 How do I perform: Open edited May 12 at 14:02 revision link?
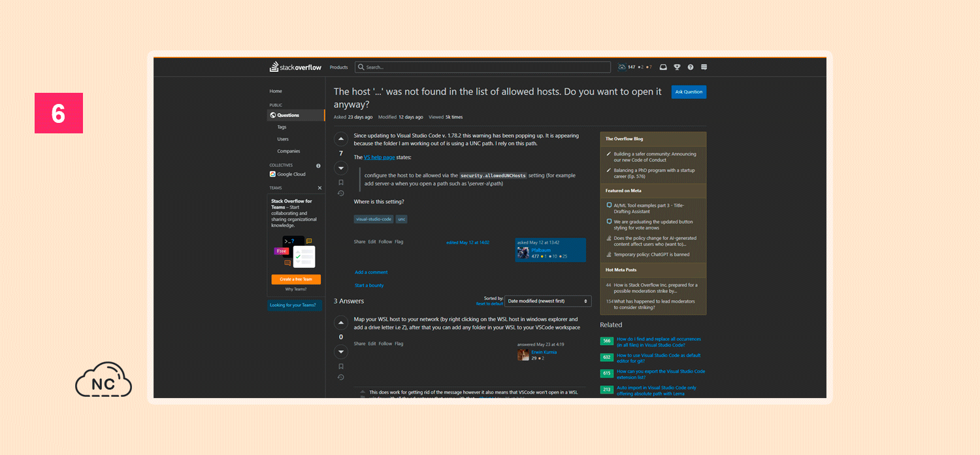(x=468, y=243)
